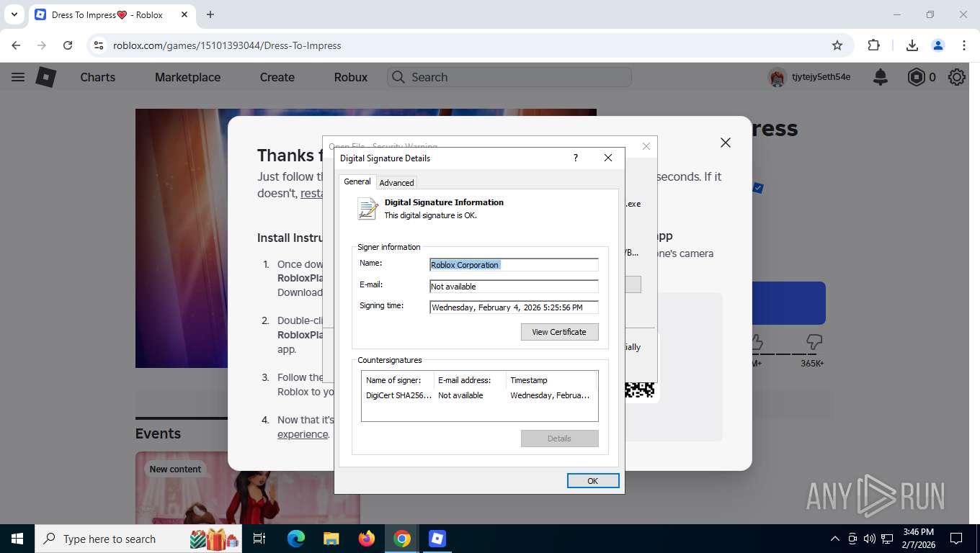Click the E-mail field Not available

(x=514, y=287)
